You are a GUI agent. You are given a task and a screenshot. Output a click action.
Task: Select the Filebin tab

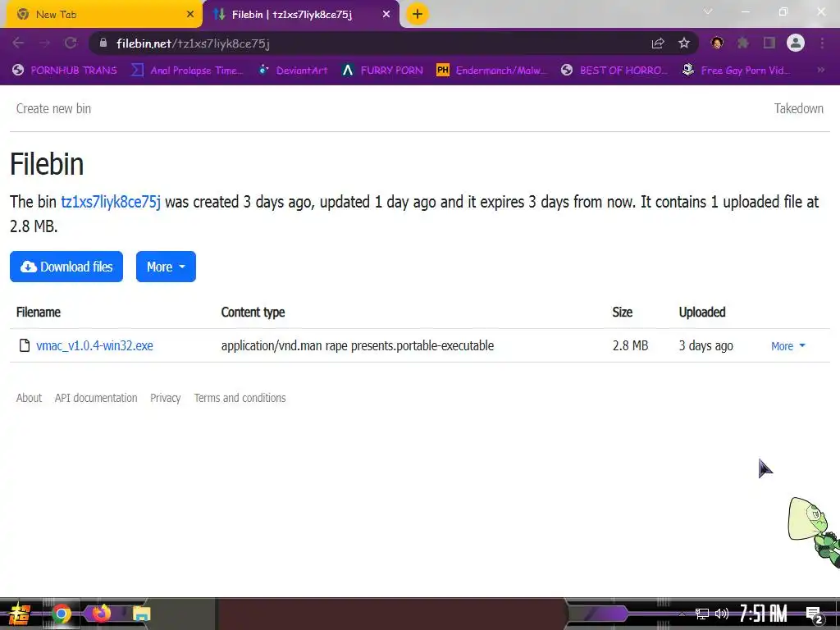pos(300,15)
